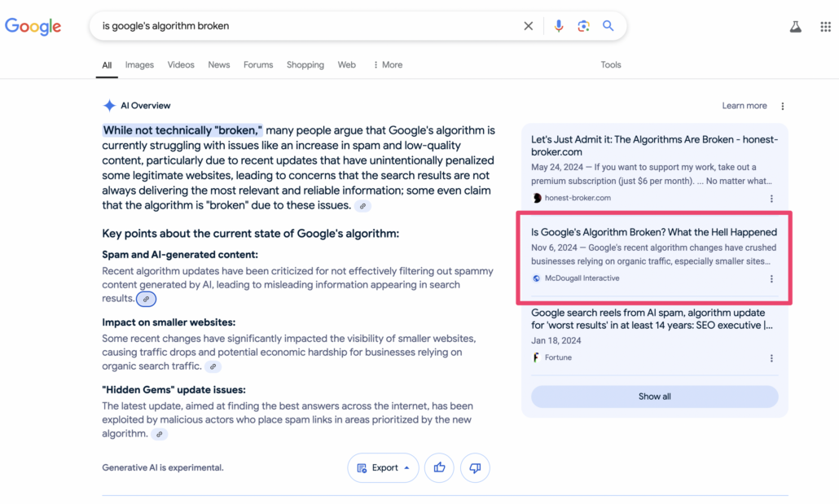The height and width of the screenshot is (504, 839).
Task: Switch to the Images tab
Action: click(139, 65)
